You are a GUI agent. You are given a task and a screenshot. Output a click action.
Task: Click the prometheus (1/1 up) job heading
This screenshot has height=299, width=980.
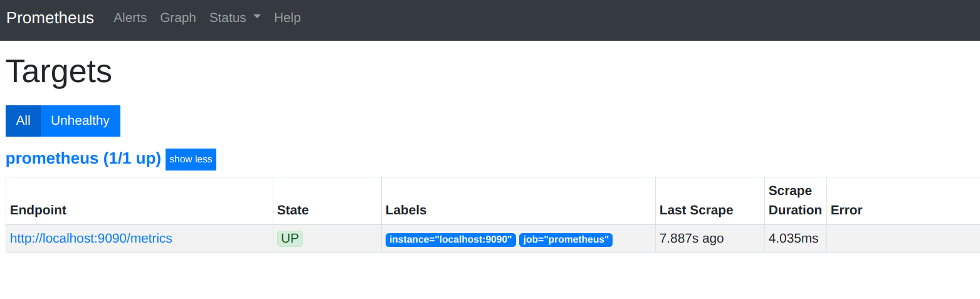coord(83,159)
